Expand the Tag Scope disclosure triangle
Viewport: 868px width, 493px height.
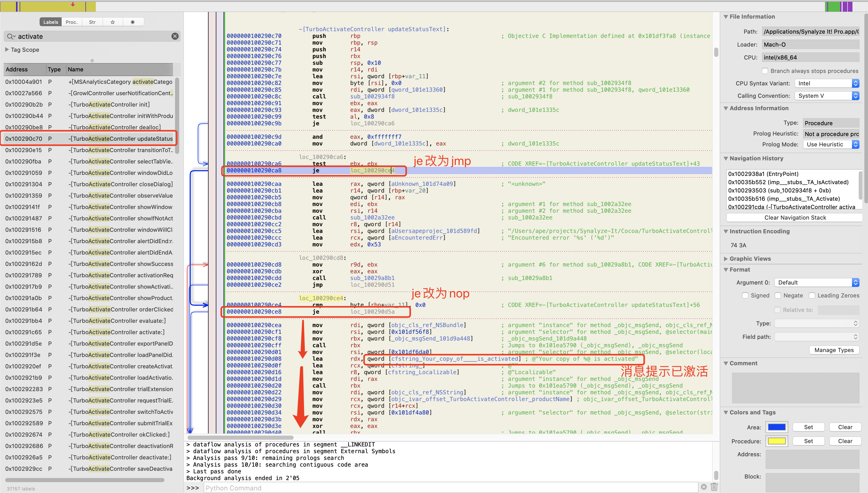tap(7, 49)
